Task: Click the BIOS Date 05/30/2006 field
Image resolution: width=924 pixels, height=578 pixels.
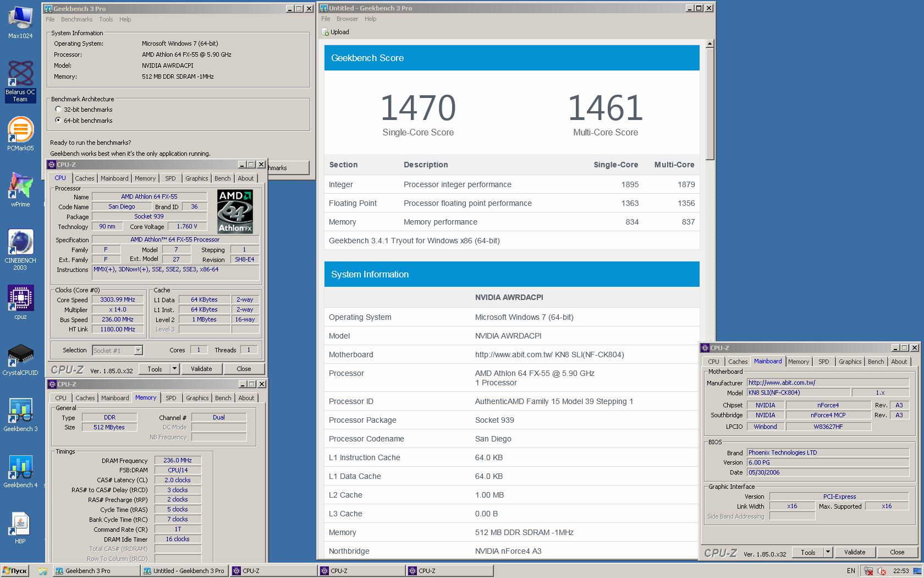Action: pos(828,472)
